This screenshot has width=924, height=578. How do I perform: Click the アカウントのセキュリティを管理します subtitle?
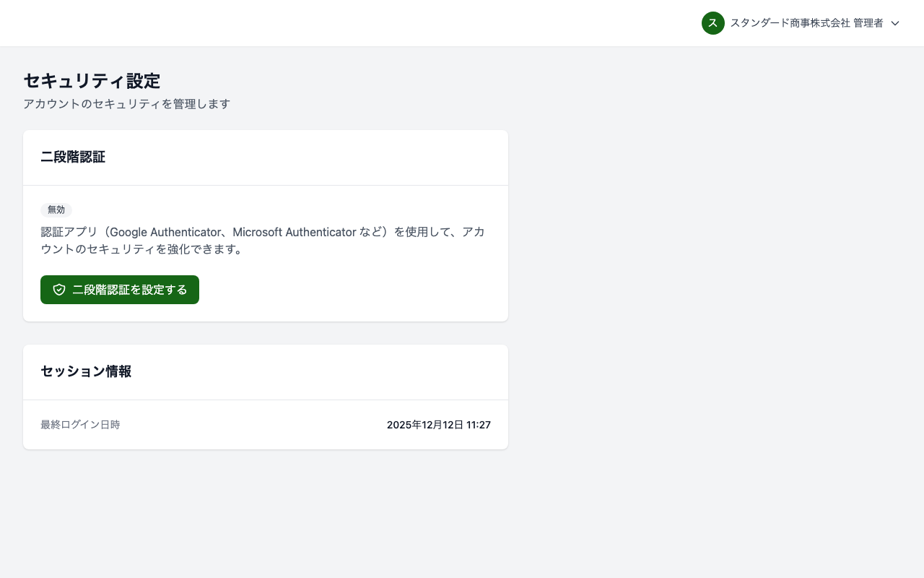click(126, 104)
